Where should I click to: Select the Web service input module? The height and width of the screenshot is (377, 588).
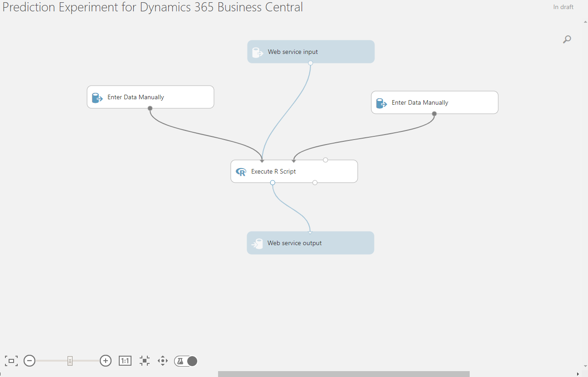point(311,52)
